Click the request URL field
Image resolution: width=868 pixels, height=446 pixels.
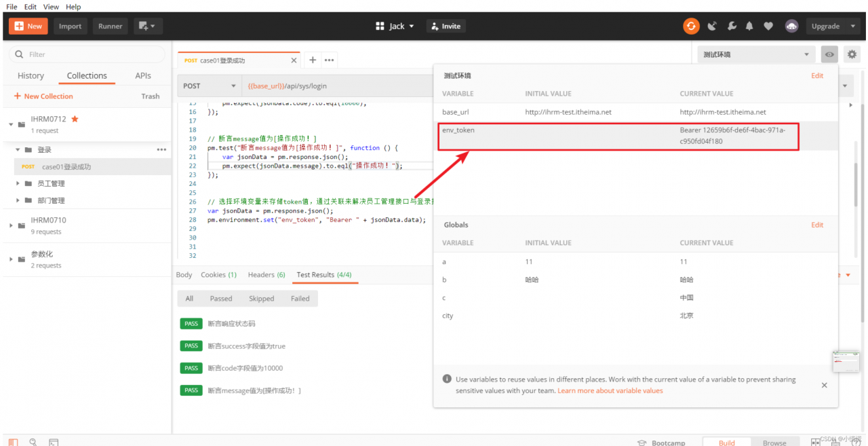pos(337,86)
